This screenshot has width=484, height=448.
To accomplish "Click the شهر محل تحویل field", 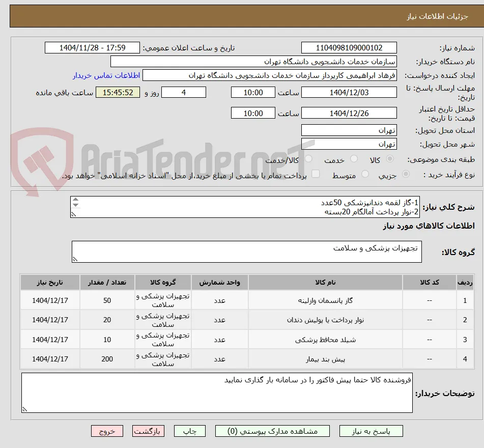I will [349, 144].
